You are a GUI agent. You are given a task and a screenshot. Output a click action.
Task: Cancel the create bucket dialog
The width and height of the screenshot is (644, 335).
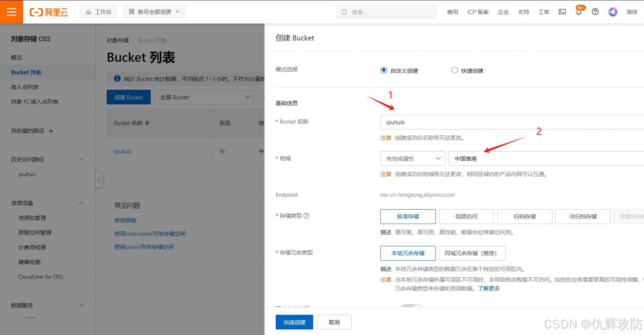[334, 322]
